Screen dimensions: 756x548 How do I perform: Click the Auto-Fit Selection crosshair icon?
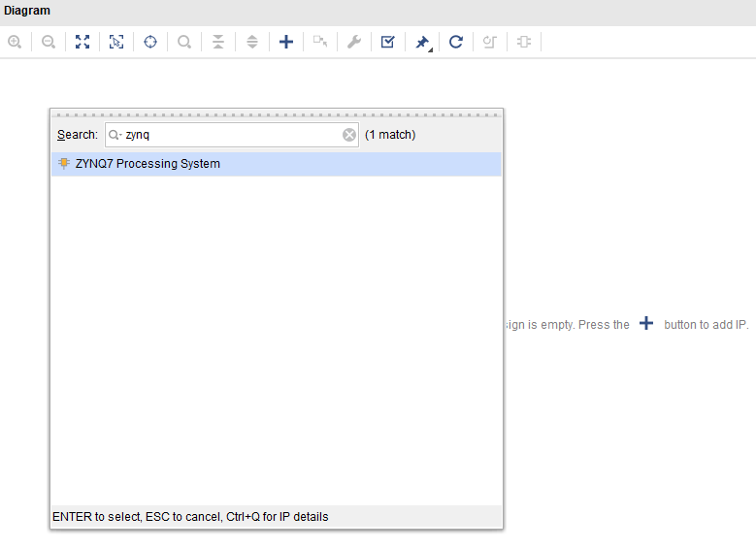[150, 43]
